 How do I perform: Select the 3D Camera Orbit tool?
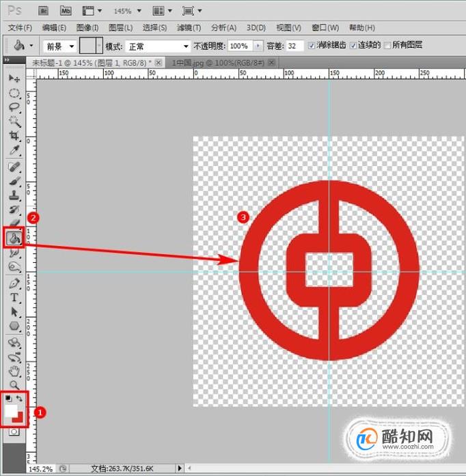tap(14, 357)
